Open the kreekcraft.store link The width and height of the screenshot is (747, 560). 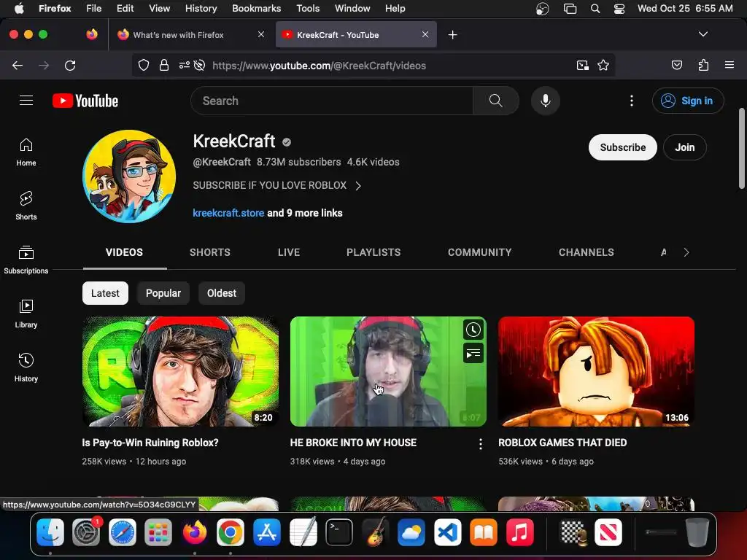[228, 213]
